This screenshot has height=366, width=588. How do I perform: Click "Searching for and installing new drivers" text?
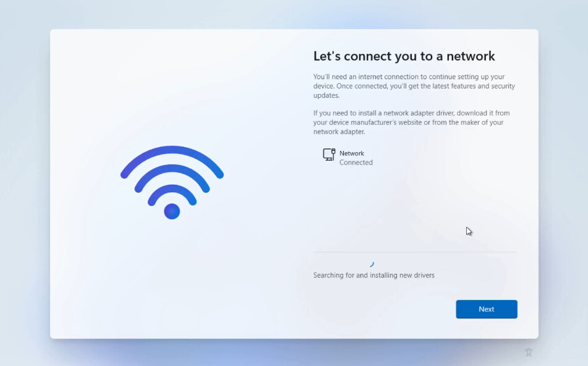pos(374,275)
